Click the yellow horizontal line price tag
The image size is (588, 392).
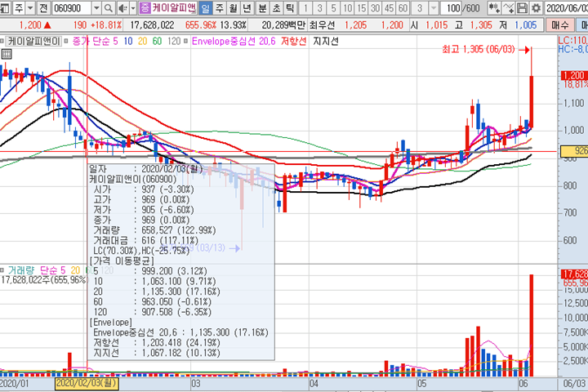(574, 151)
